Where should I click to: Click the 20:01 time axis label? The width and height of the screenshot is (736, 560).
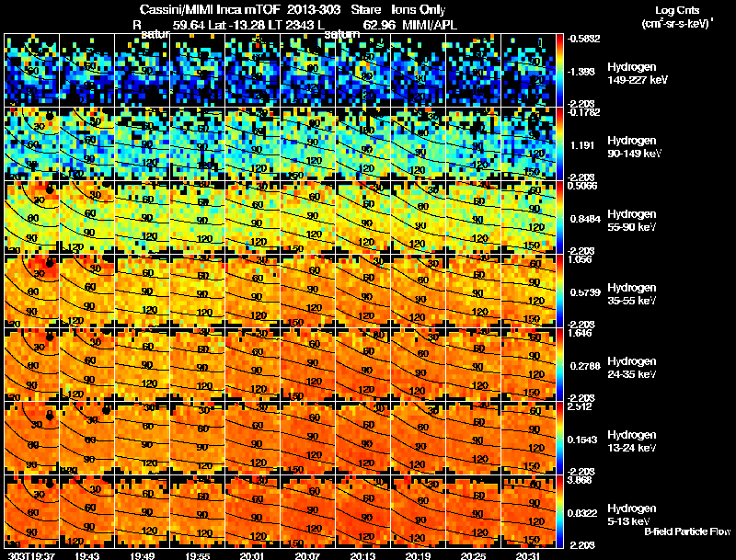tap(252, 555)
